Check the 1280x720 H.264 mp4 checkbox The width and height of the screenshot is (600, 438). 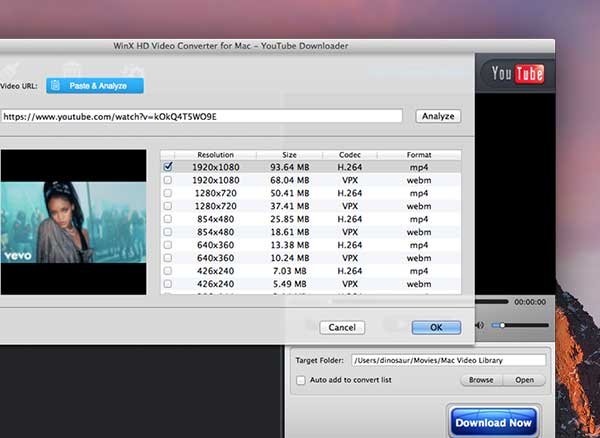168,193
